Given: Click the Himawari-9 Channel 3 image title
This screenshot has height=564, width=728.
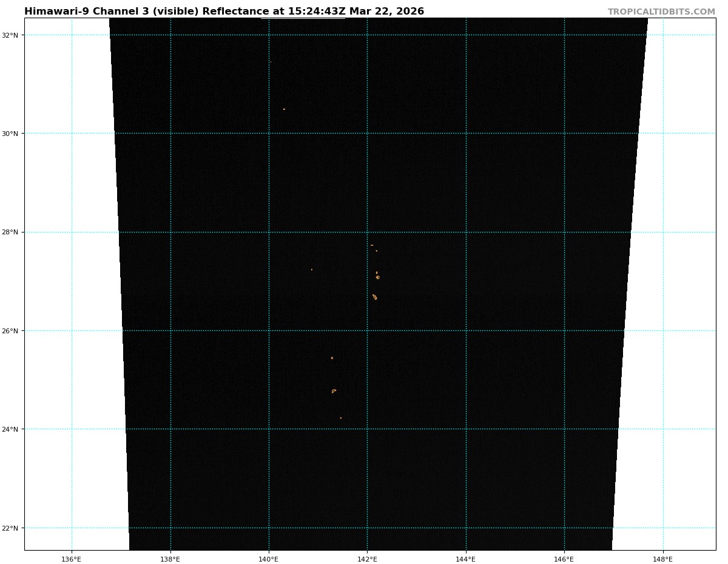Looking at the screenshot, I should 224,12.
